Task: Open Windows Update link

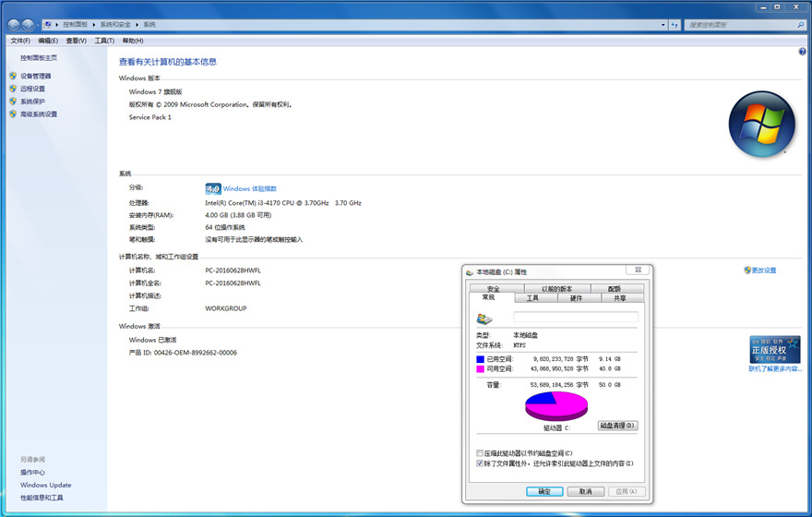Action: [x=45, y=485]
